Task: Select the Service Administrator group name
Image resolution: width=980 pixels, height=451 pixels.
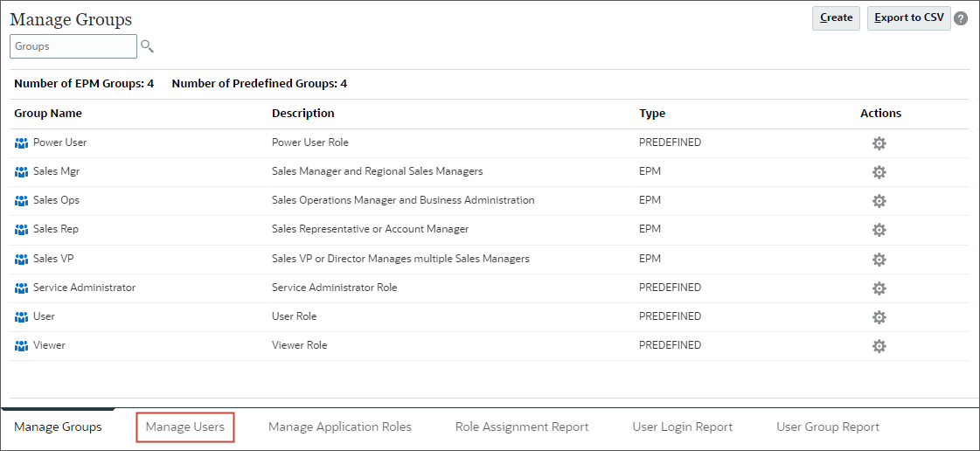Action: pos(85,288)
